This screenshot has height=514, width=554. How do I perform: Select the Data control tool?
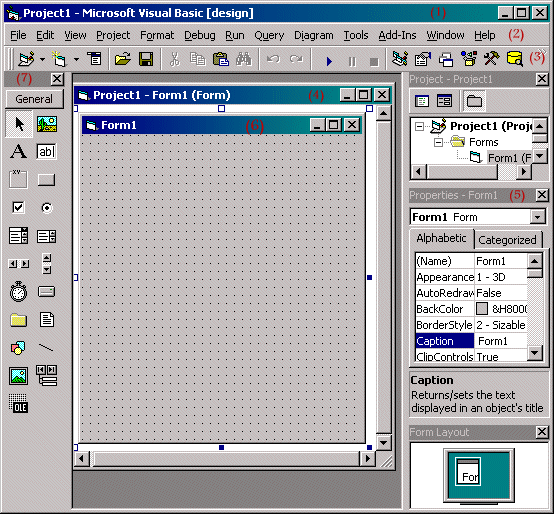(47, 376)
